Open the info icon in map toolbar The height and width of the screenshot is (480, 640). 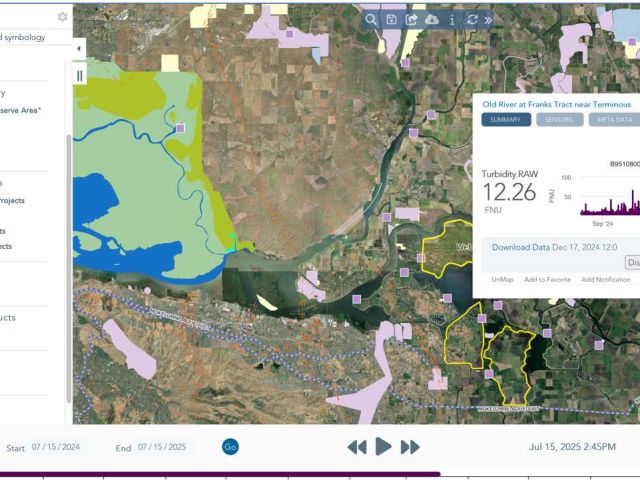pos(452,19)
